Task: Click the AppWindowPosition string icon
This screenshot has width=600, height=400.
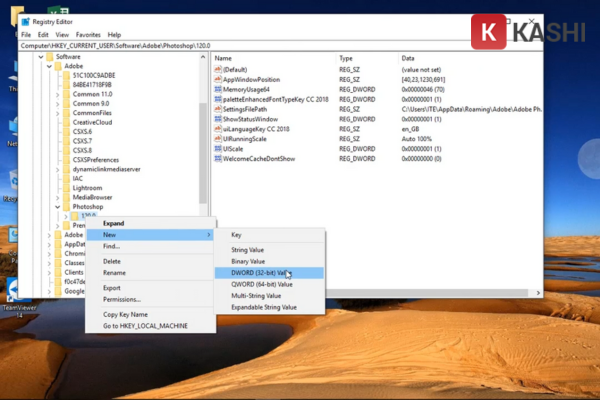Action: pos(218,79)
